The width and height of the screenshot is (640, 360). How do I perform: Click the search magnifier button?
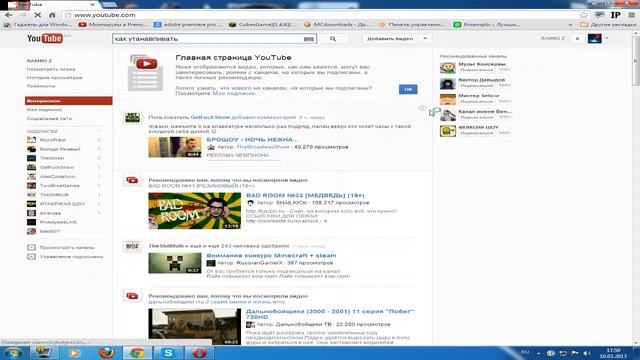(333, 39)
